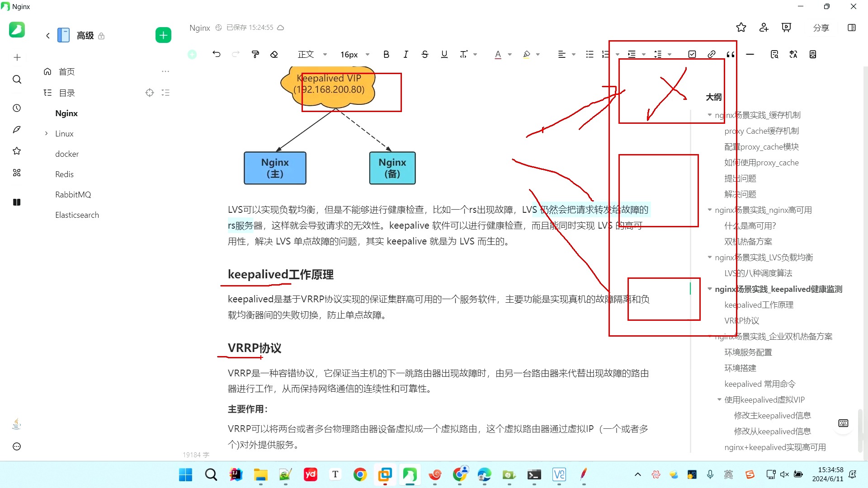Go to 首页 home
868x488 pixels.
66,71
